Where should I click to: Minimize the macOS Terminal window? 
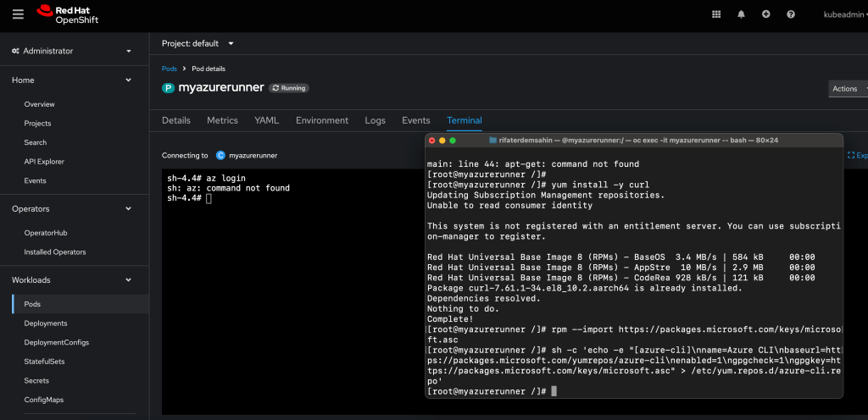442,141
